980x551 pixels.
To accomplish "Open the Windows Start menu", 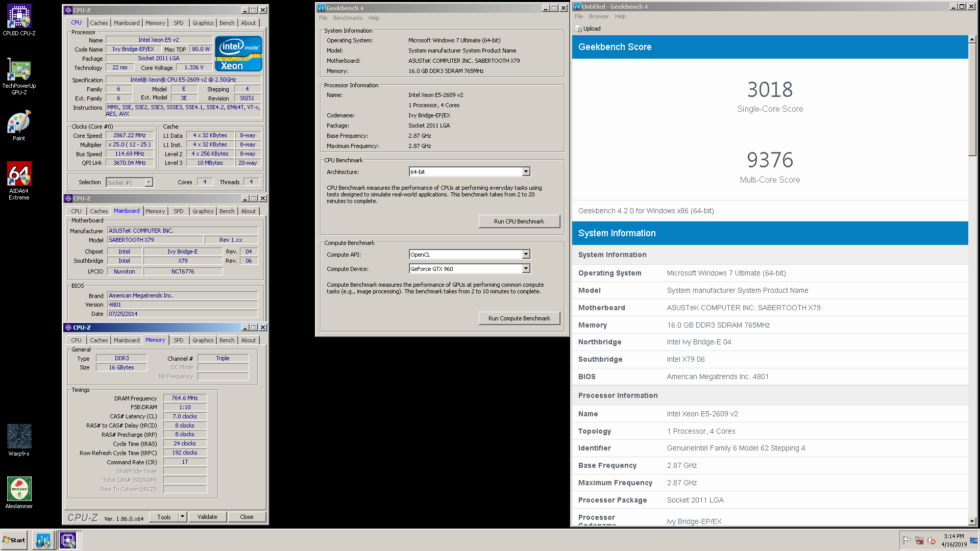I will (14, 540).
